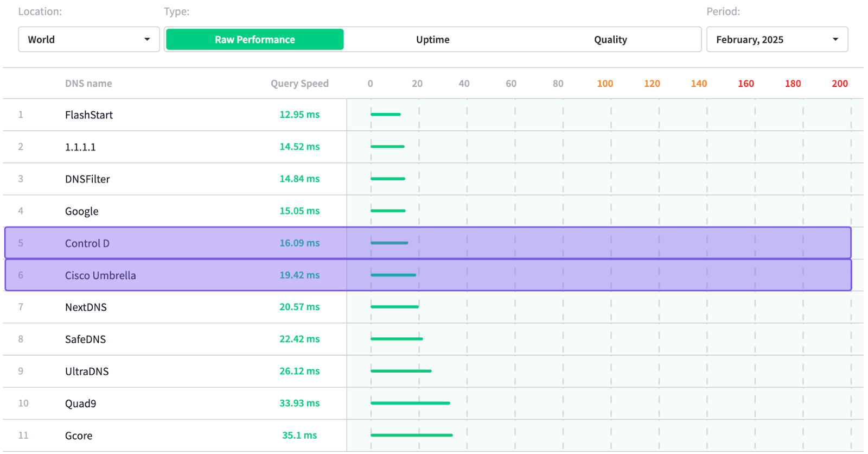Open the World location dropdown
This screenshot has height=454, width=868.
tap(89, 40)
